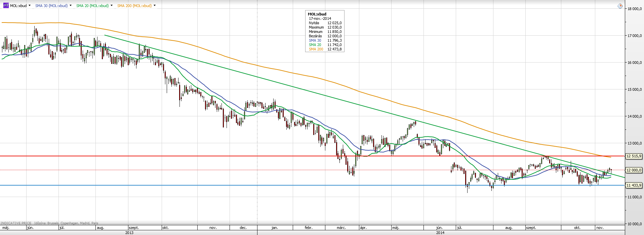Click the 2013 year label on time axis
644x235 pixels.
pos(129,233)
